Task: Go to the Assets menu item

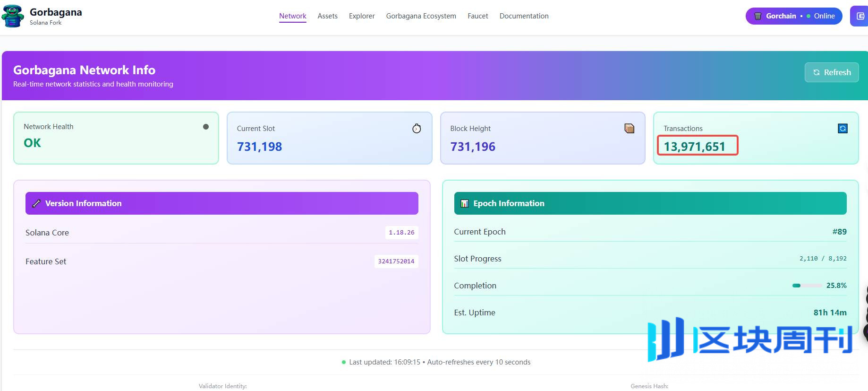Action: pos(328,16)
